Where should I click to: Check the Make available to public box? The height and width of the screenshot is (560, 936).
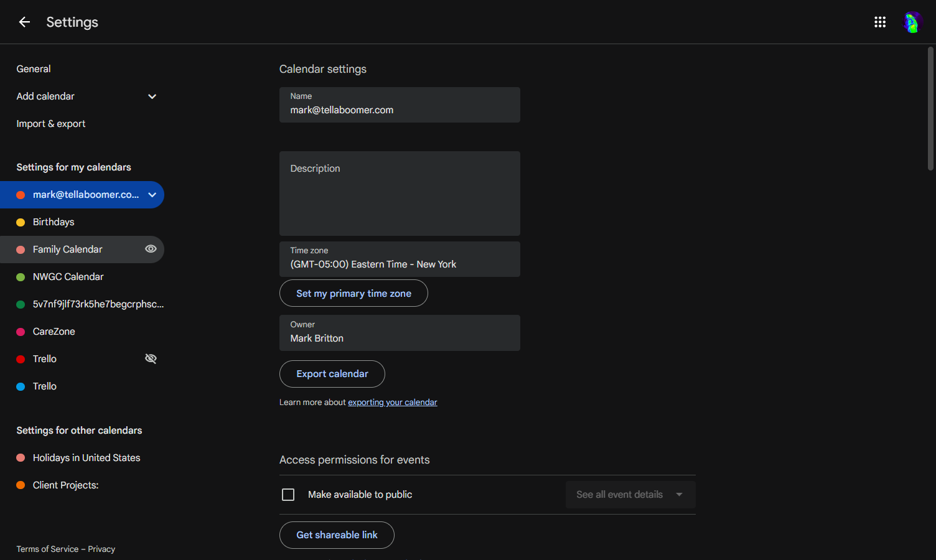[288, 495]
